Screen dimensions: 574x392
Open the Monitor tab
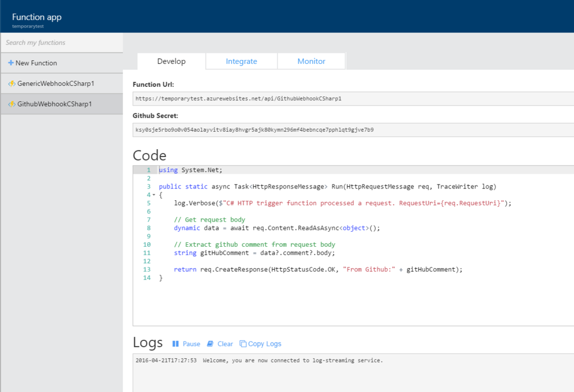coord(311,61)
